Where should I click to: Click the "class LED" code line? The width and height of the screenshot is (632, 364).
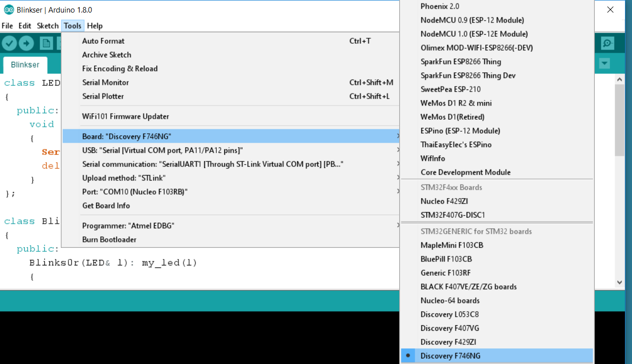tap(32, 83)
